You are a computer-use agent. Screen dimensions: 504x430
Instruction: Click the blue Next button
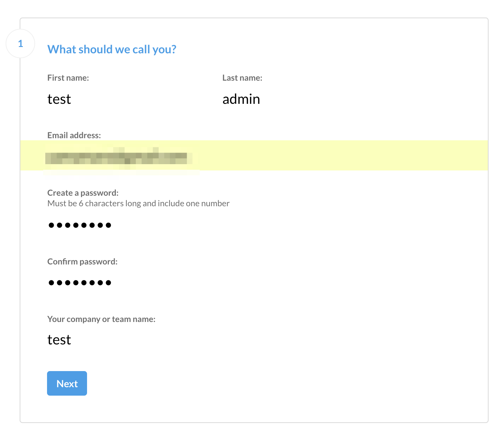pos(67,383)
